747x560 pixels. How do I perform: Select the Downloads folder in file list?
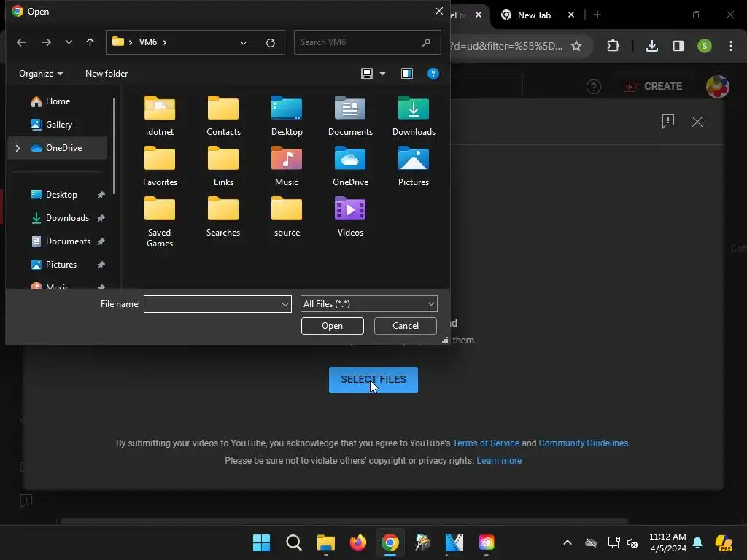point(414,116)
